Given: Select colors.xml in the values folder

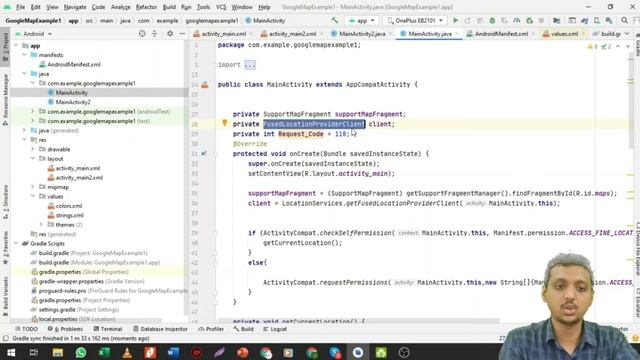Looking at the screenshot, I should 69,206.
